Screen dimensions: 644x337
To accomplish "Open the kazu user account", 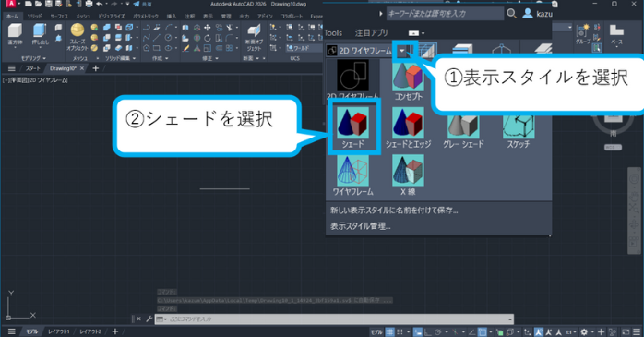I will pyautogui.click(x=538, y=14).
